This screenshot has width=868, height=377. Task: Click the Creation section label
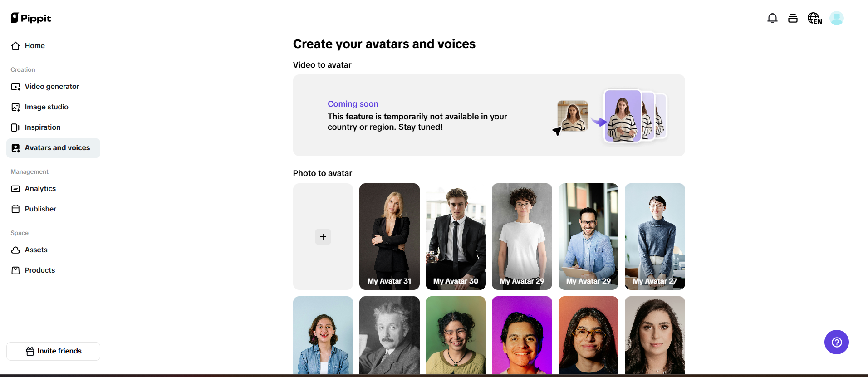[23, 69]
